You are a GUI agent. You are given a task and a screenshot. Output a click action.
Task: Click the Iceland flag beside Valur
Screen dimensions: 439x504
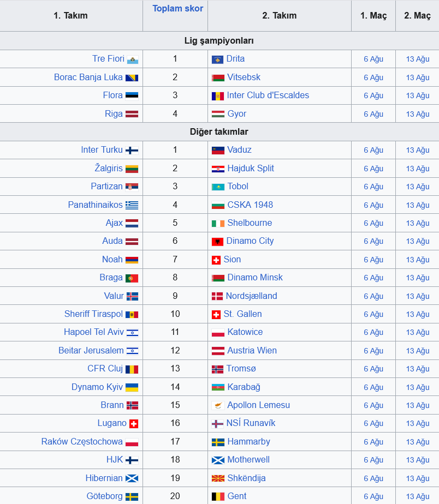coord(133,296)
